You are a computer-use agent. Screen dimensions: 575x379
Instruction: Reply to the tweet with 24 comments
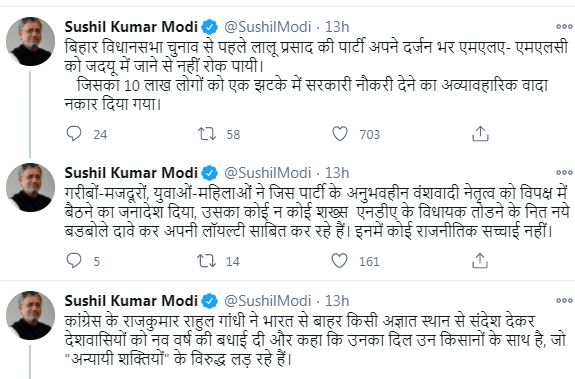pos(74,134)
